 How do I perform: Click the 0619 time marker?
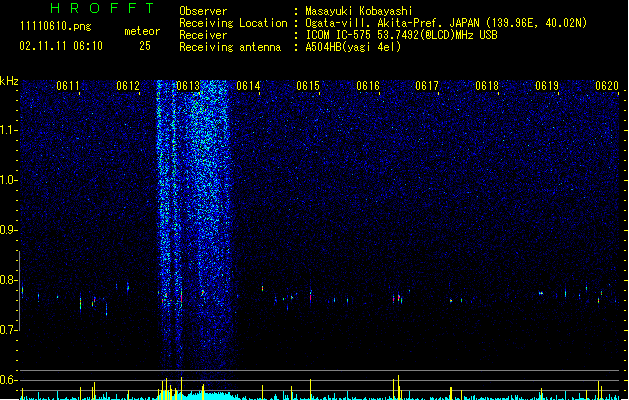point(547,86)
